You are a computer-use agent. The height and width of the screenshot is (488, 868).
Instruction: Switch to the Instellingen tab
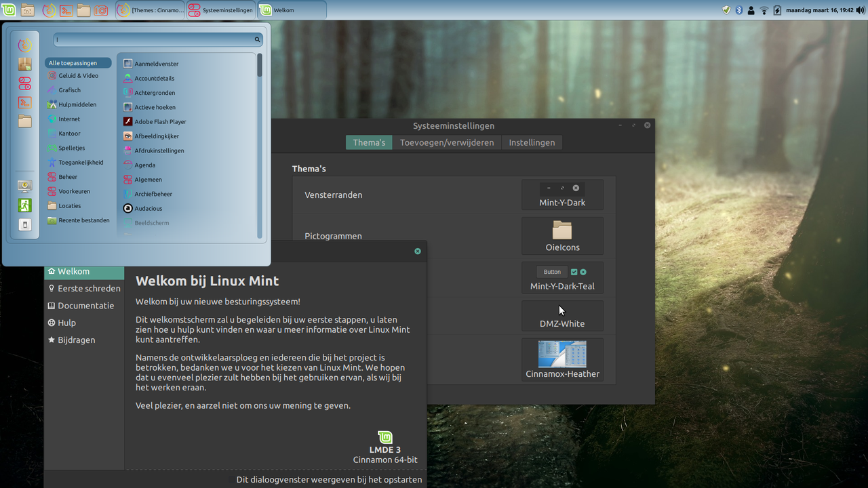532,142
